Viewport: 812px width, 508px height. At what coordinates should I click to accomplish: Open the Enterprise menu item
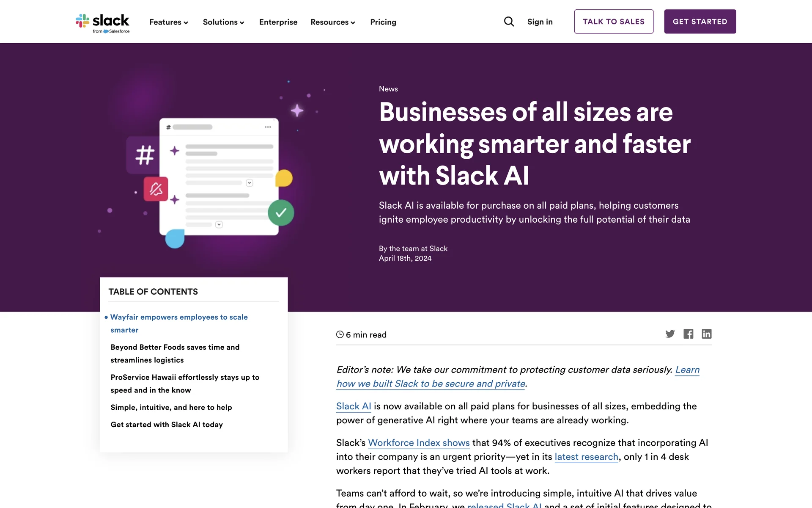278,22
